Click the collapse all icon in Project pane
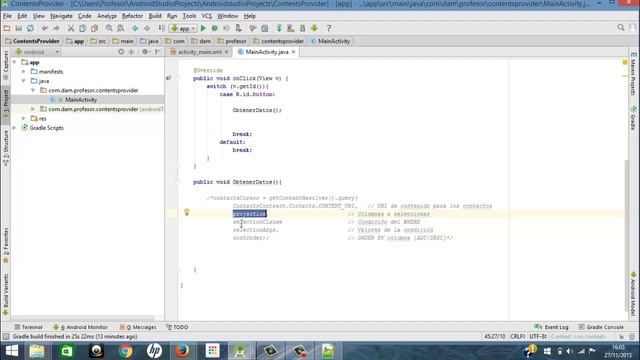The height and width of the screenshot is (360, 640). [x=131, y=52]
